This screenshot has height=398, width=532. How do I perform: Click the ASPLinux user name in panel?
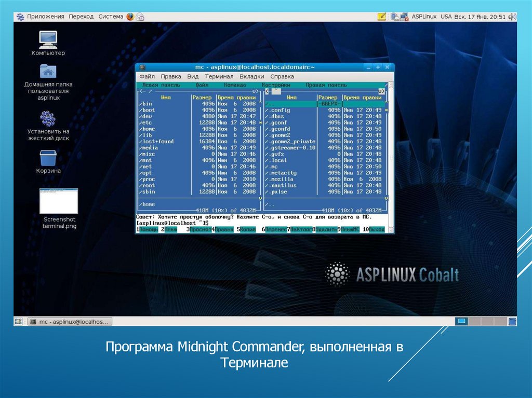tap(424, 16)
